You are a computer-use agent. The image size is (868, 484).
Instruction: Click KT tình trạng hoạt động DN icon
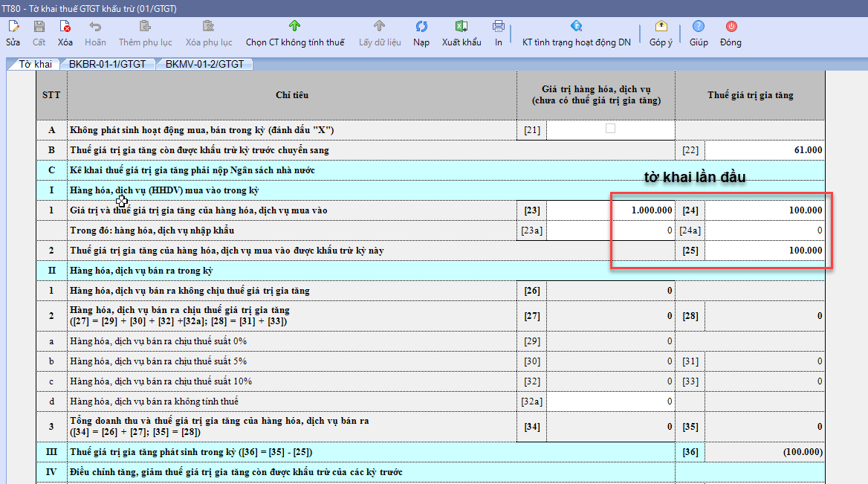pos(576,27)
